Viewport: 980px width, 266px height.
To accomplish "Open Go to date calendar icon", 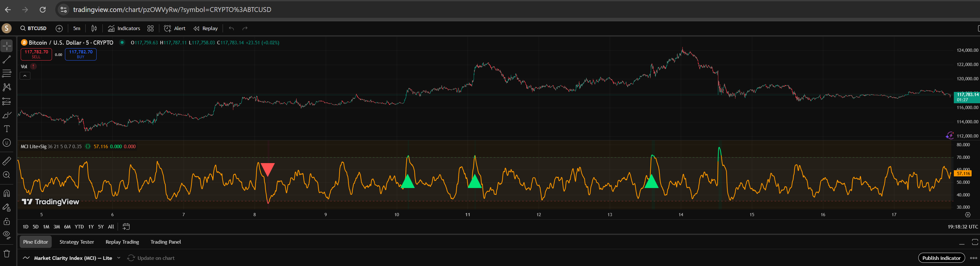I will pos(126,227).
